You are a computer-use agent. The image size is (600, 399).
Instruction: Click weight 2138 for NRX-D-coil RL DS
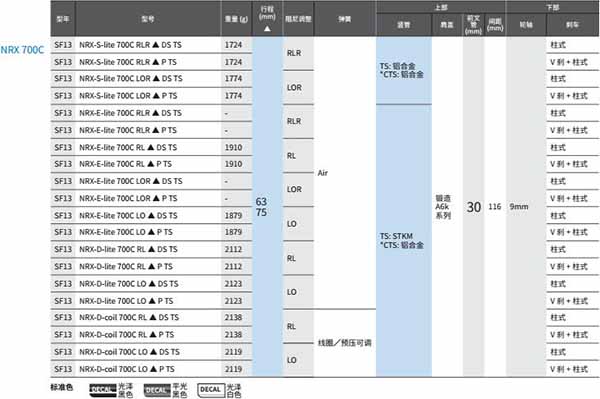(233, 318)
